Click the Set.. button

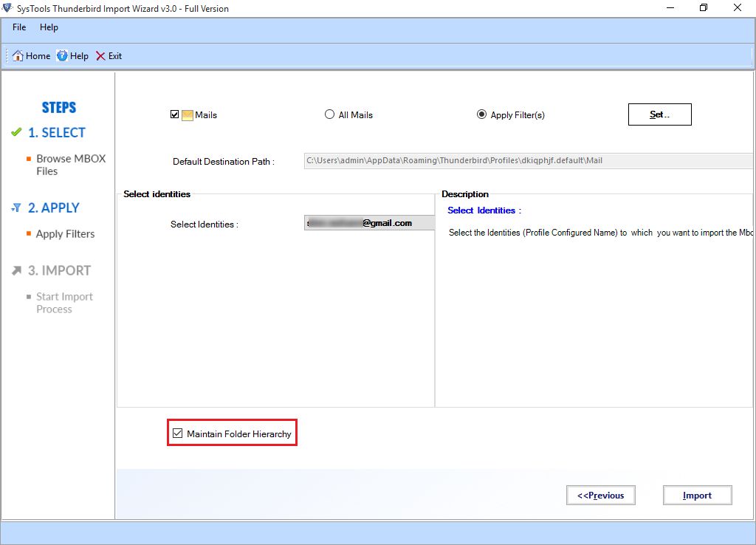point(659,114)
